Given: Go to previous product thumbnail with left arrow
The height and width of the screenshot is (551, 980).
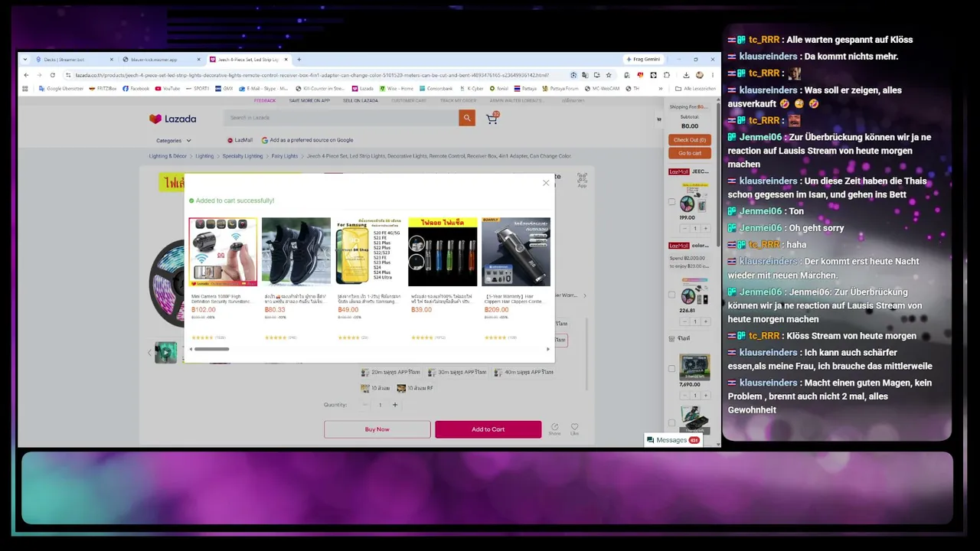Looking at the screenshot, I should click(149, 353).
